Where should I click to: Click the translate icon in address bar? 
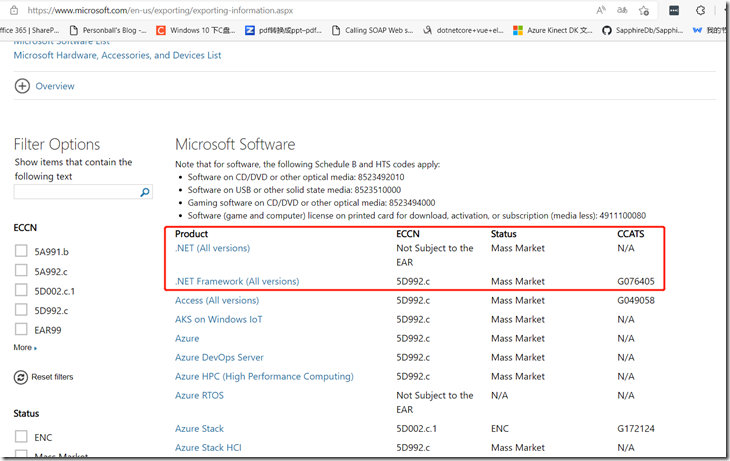click(x=620, y=10)
